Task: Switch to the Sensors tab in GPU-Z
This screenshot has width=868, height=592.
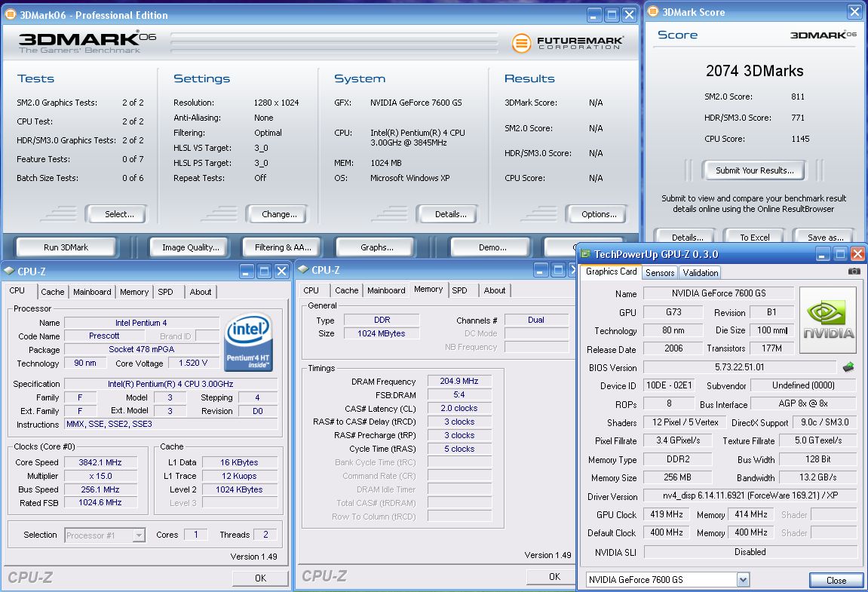Action: pos(660,272)
